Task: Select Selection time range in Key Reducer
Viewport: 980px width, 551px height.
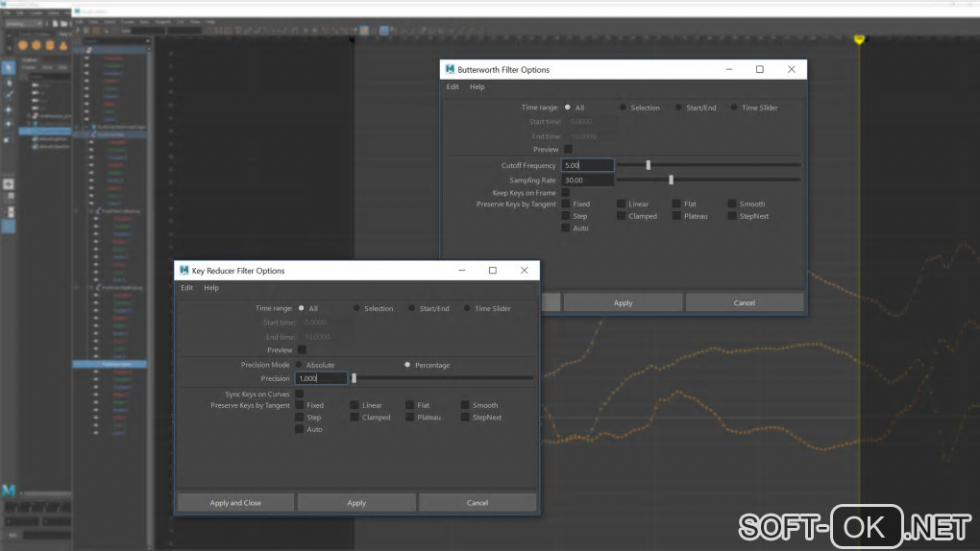Action: pos(356,308)
